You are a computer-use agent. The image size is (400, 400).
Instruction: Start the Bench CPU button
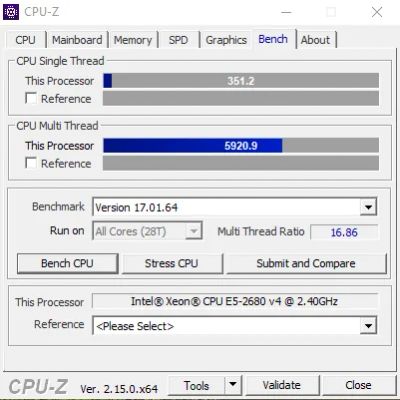[x=67, y=263]
